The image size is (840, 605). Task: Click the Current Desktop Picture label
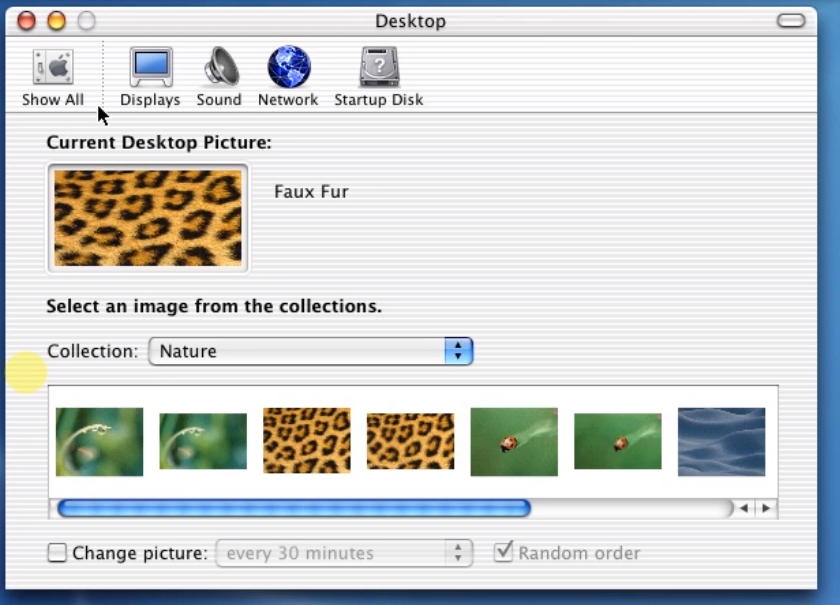[x=159, y=143]
